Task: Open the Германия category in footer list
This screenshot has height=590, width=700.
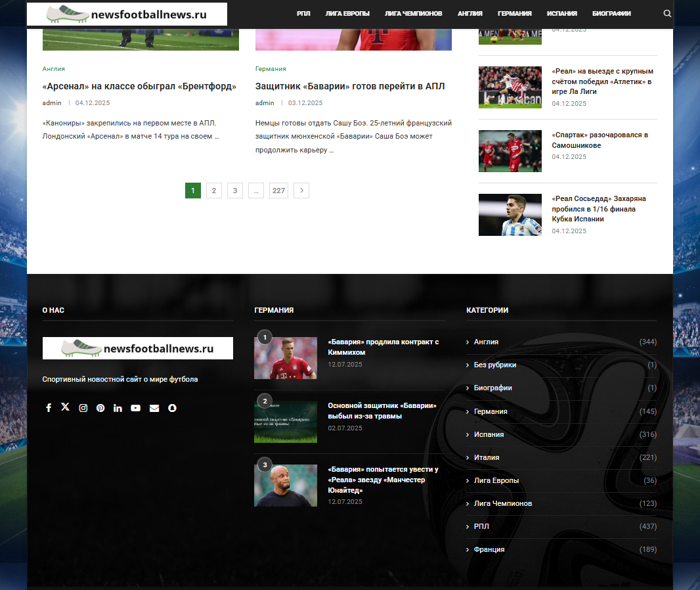Action: pyautogui.click(x=491, y=411)
